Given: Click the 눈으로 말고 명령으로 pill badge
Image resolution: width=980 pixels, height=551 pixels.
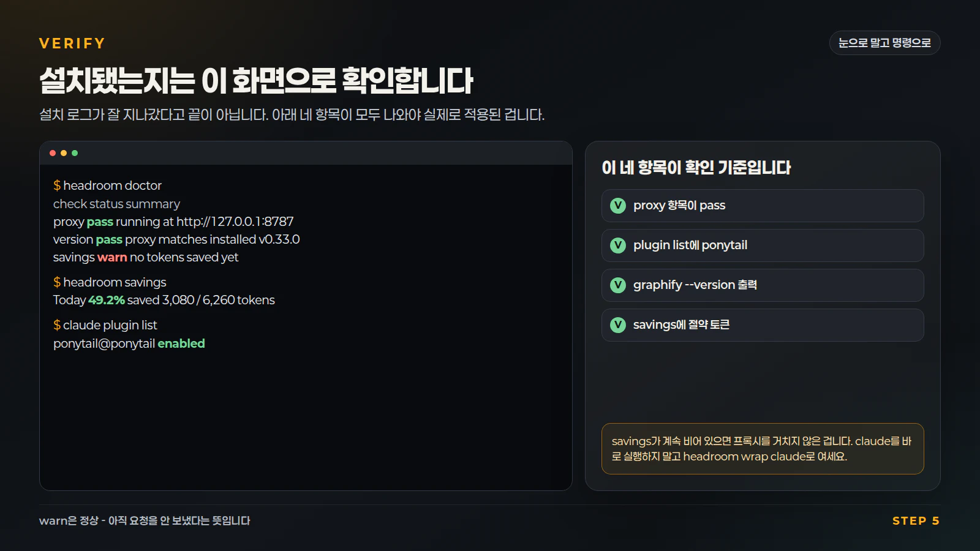Looking at the screenshot, I should coord(884,43).
